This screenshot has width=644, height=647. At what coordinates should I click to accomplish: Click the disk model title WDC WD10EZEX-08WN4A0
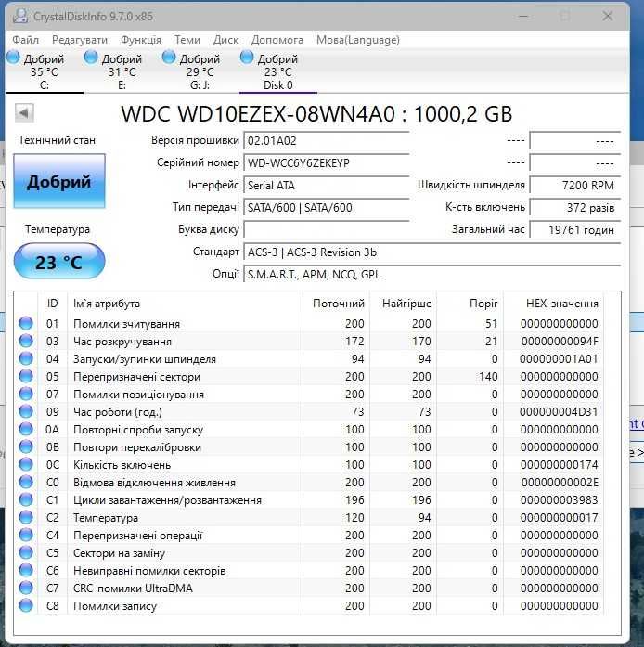258,114
